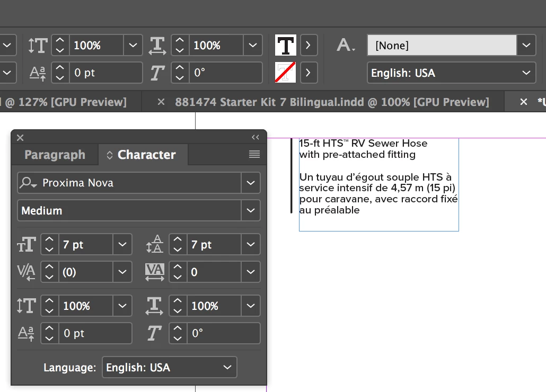The height and width of the screenshot is (392, 546).
Task: Close the Character panel
Action: pos(20,138)
